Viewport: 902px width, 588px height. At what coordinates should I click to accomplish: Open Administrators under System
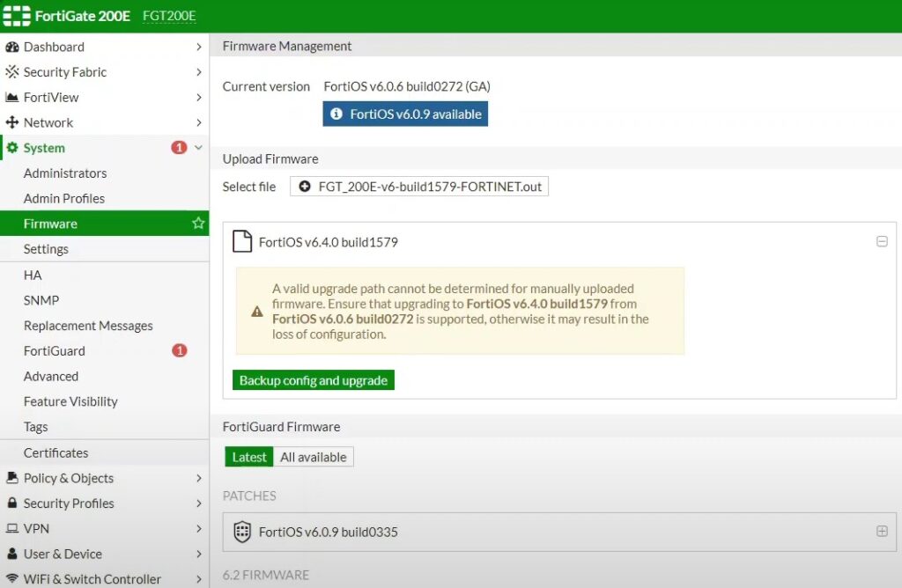click(105, 173)
